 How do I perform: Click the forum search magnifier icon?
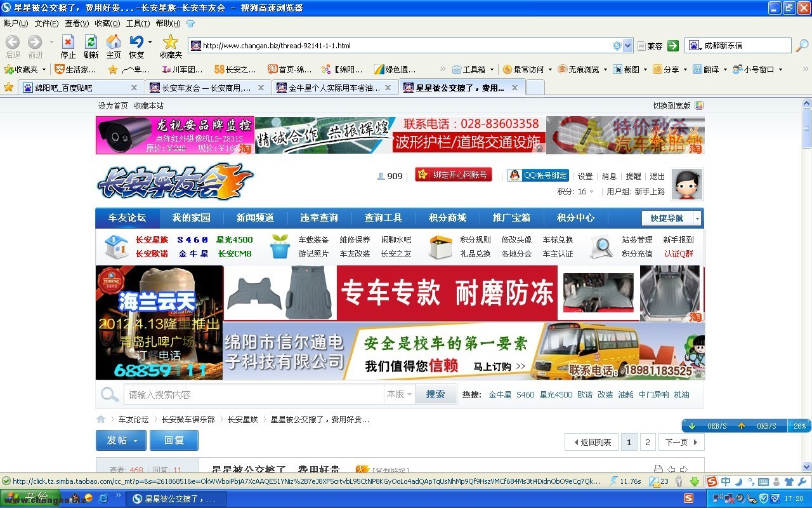click(110, 394)
